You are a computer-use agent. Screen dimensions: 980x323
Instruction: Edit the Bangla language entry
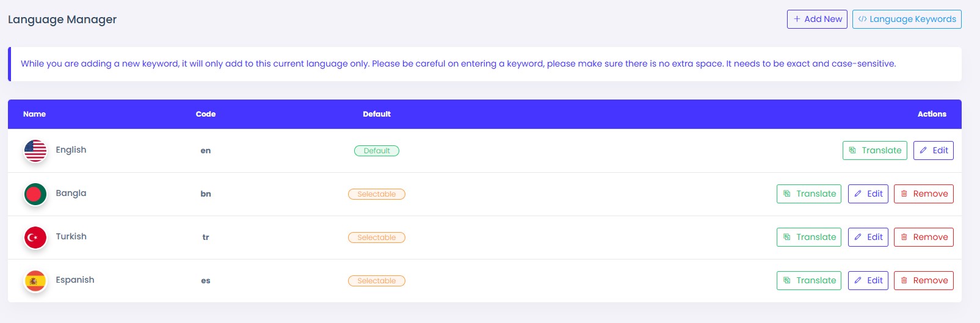point(868,194)
